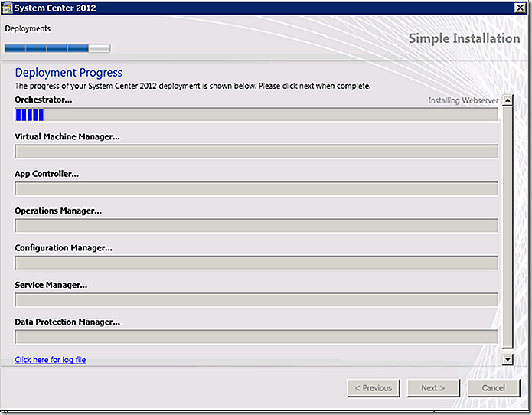Click the scroll down arrow
The width and height of the screenshot is (532, 415).
pos(508,359)
